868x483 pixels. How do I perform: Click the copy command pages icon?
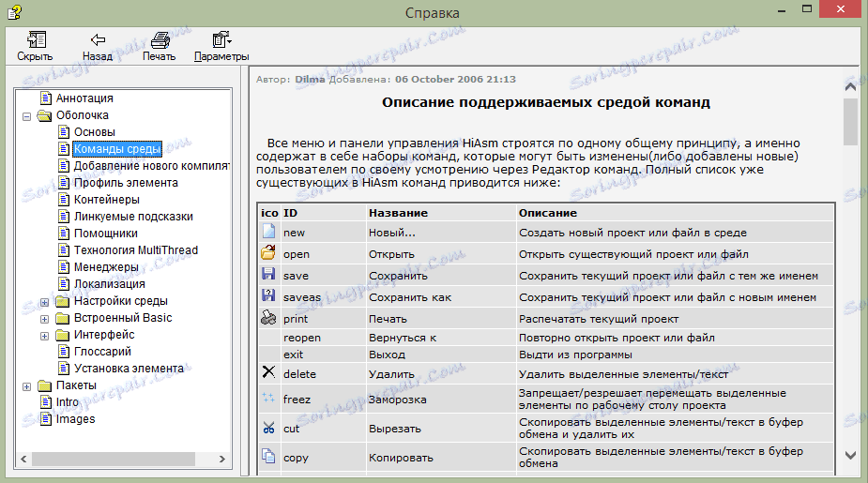point(268,457)
